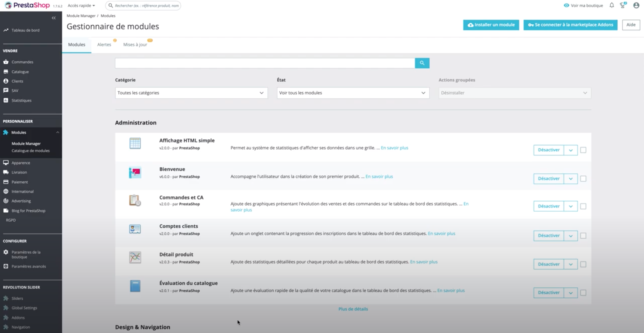644x333 pixels.
Task: Select the Commandes et CA checkbox
Action: pyautogui.click(x=584, y=206)
